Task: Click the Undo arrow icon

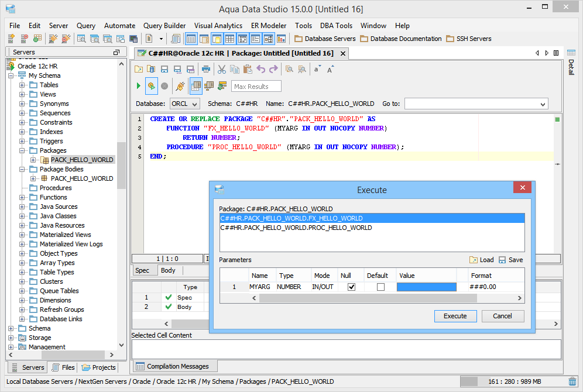Action: [260, 69]
